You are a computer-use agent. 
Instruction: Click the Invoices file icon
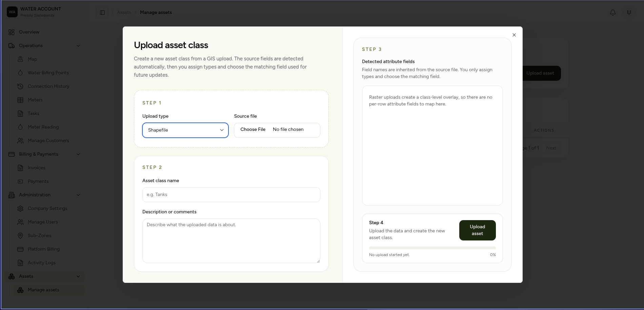20,168
